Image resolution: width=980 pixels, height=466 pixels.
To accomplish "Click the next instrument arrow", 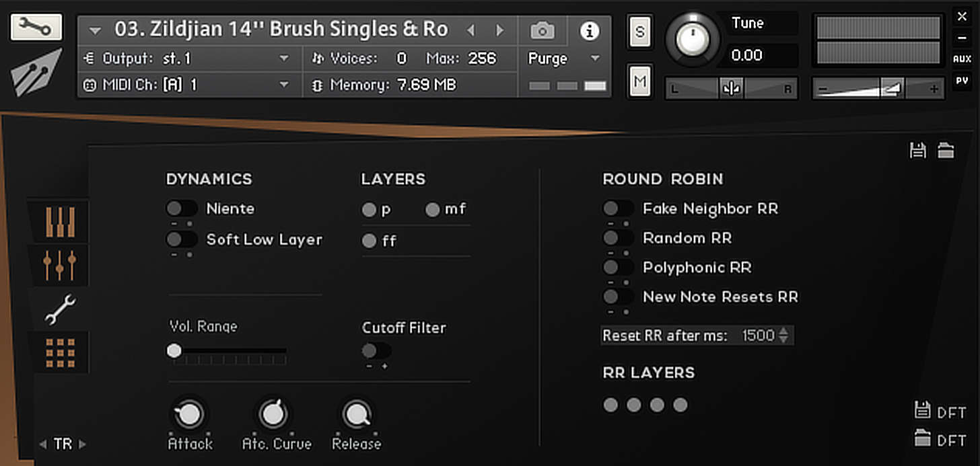I will (x=499, y=30).
